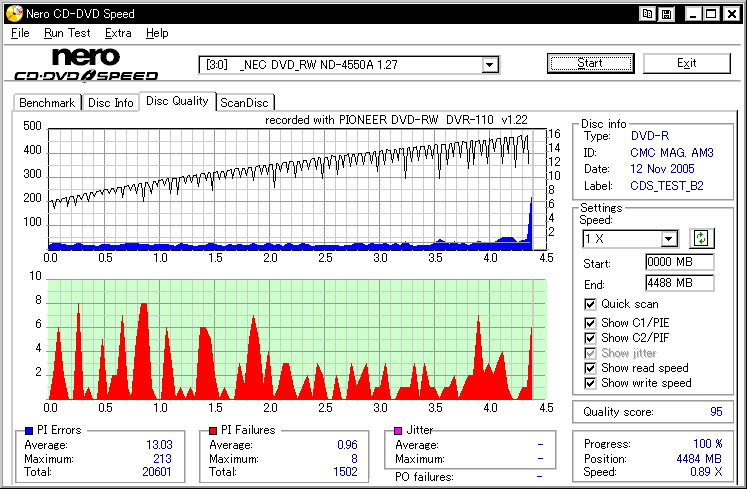Click the Nero CD-DVD Speed logo

point(86,64)
